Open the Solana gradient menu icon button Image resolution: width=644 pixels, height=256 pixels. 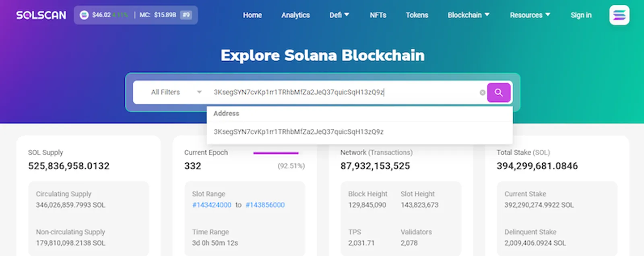[619, 15]
